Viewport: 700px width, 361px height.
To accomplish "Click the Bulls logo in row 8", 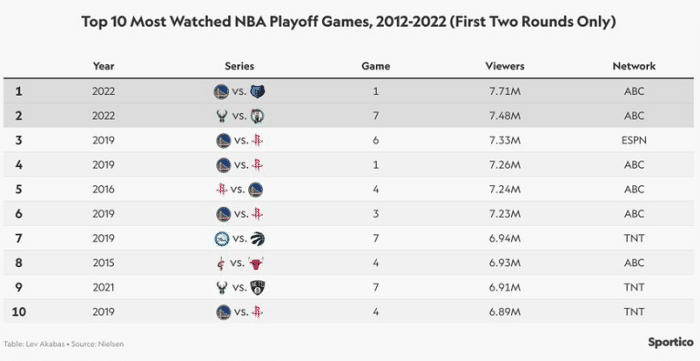I will (256, 263).
